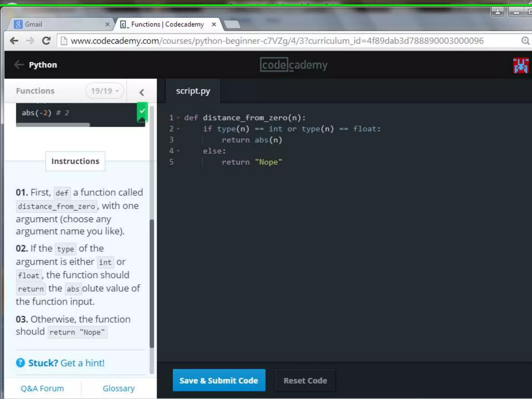Click line number 3 in the gutter
The height and width of the screenshot is (399, 532).
tap(171, 140)
